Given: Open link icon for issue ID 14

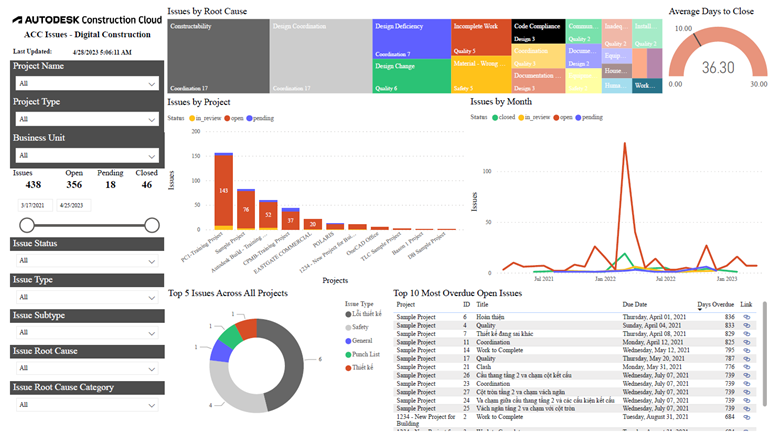Looking at the screenshot, I should pos(747,351).
